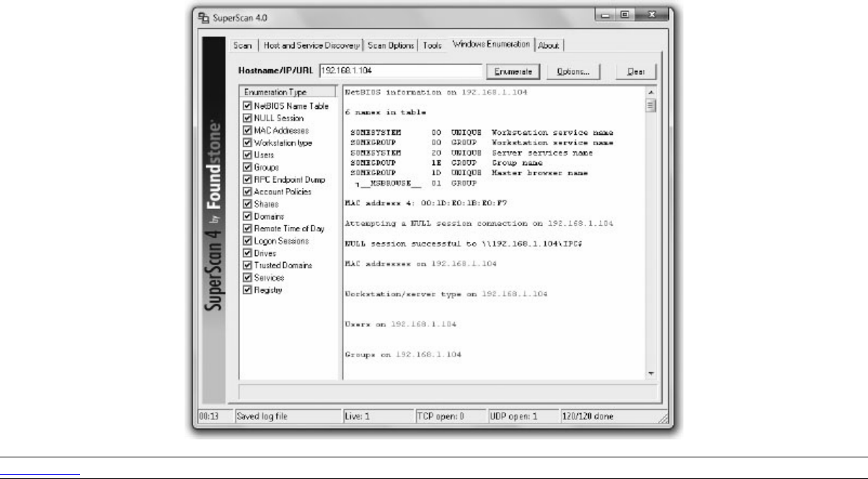Viewport: 868px width, 479px height.
Task: Disable Account Policies enumeration
Action: (247, 192)
